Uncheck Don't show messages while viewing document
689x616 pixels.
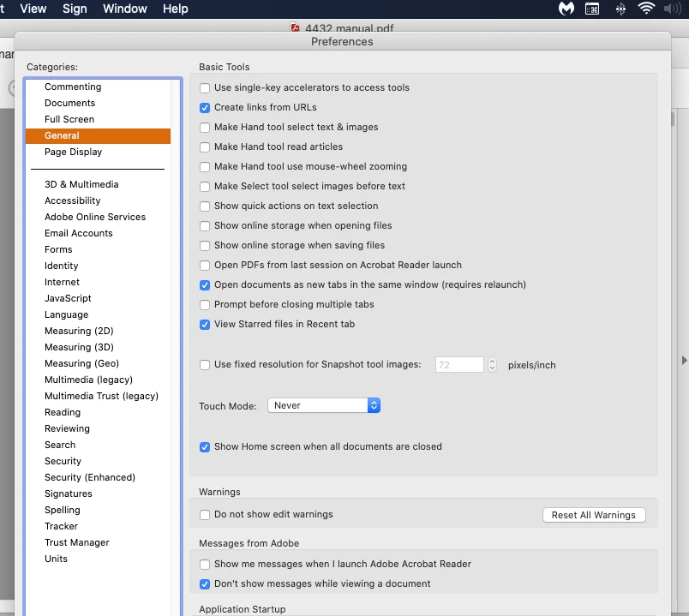point(205,584)
